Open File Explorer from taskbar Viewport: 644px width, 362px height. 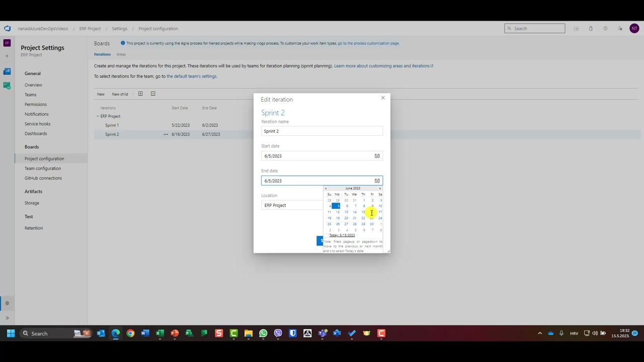coord(249,333)
